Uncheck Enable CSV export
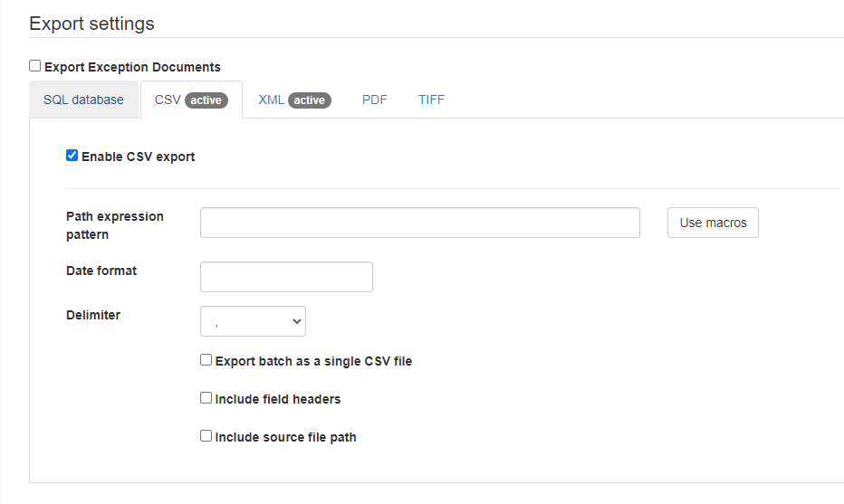 point(72,156)
